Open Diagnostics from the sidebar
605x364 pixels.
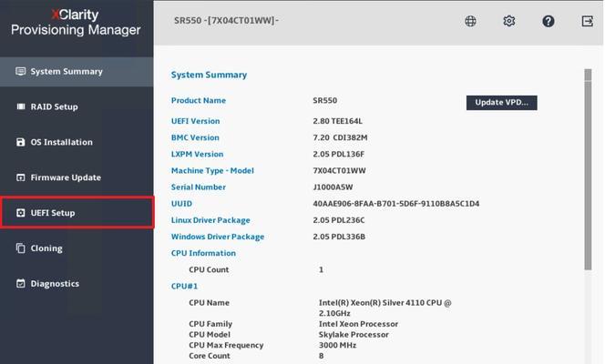tap(77, 284)
